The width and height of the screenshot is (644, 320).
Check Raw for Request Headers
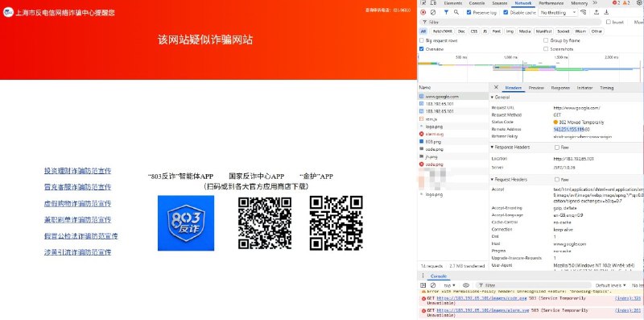pos(557,180)
